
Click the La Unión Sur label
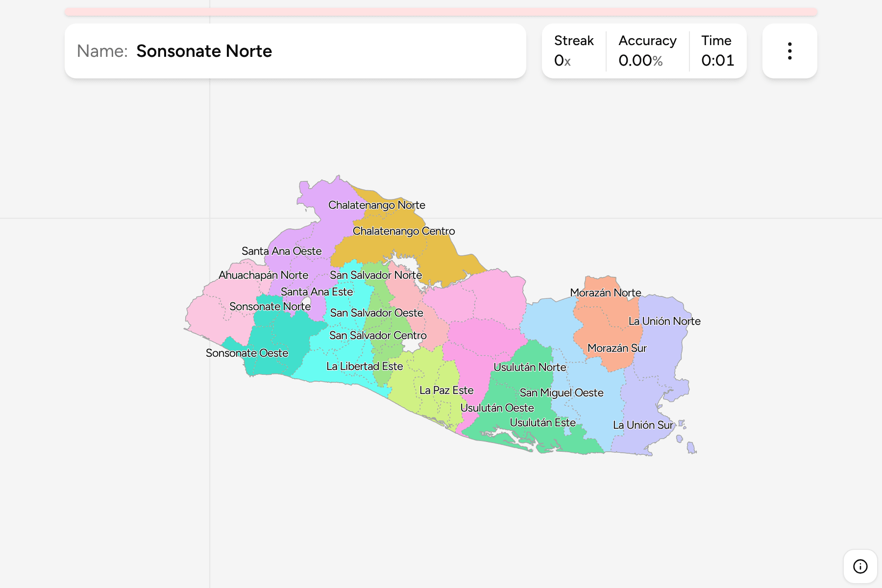(643, 425)
